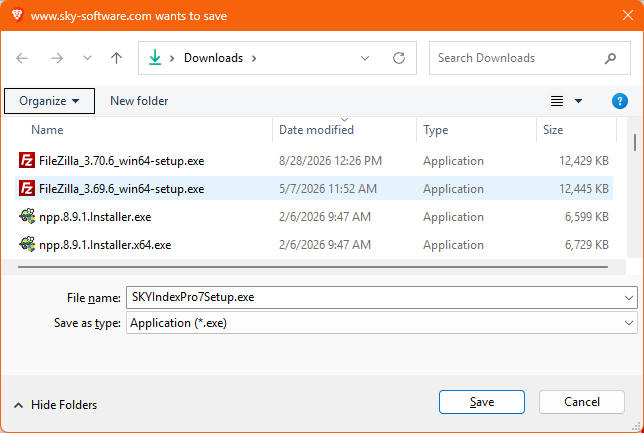Open the File name dropdown arrow

pos(629,297)
